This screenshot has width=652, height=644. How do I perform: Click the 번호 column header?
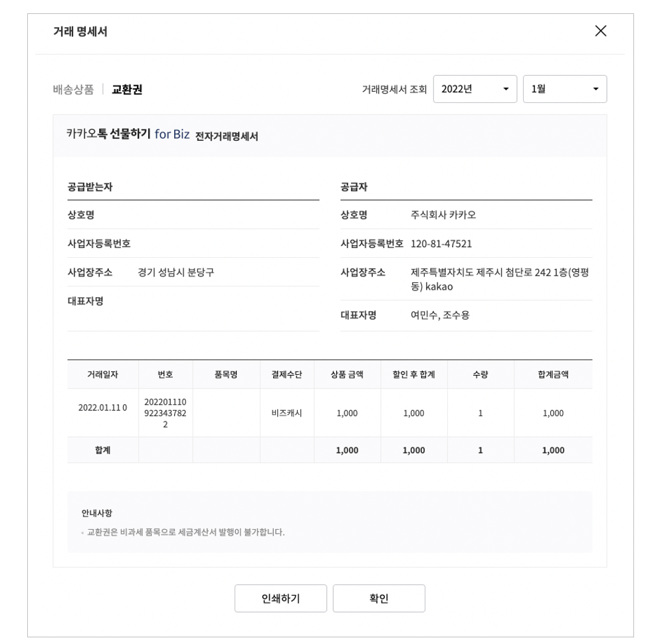165,375
